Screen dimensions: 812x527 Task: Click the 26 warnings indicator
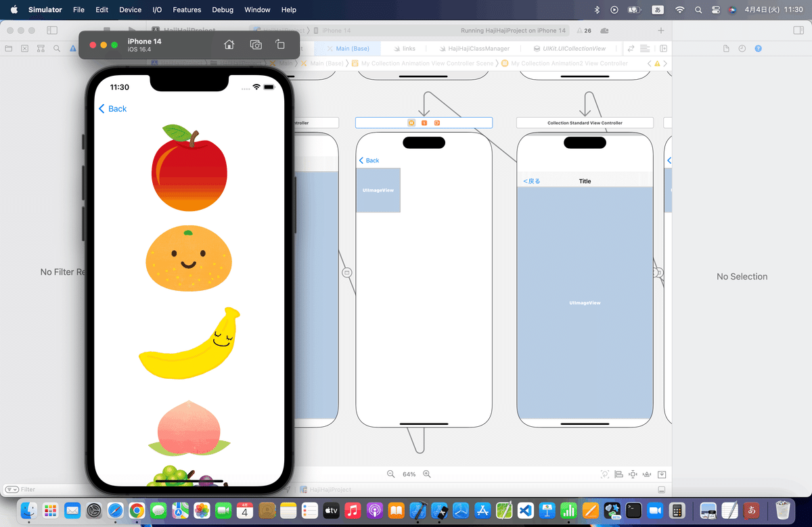[x=583, y=30]
